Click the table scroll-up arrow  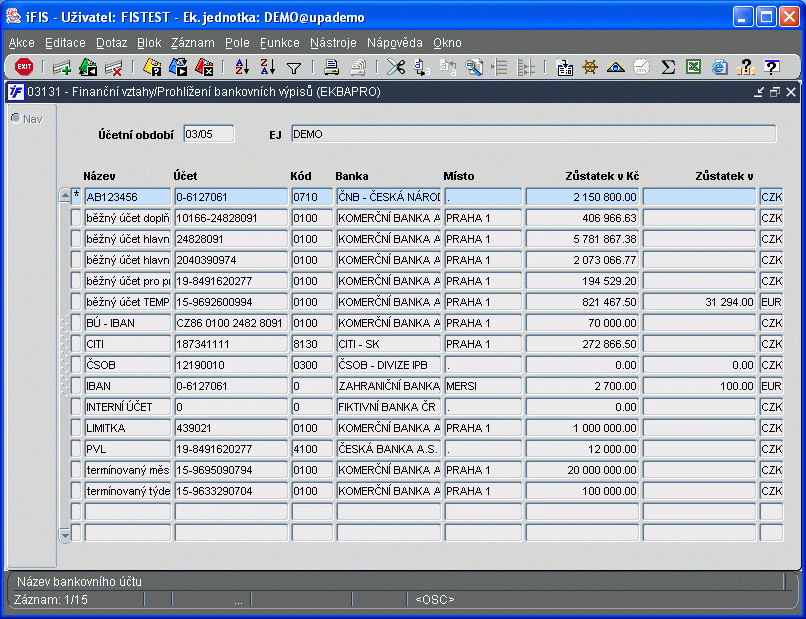[x=65, y=196]
